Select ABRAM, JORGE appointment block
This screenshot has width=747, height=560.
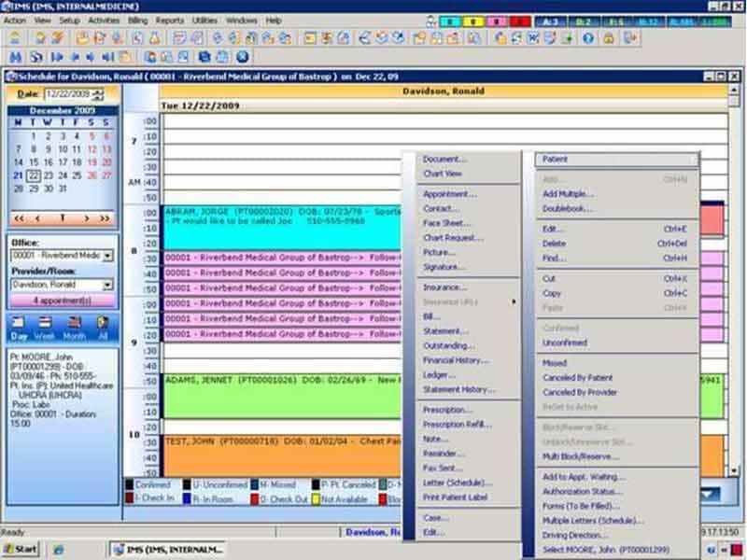282,228
